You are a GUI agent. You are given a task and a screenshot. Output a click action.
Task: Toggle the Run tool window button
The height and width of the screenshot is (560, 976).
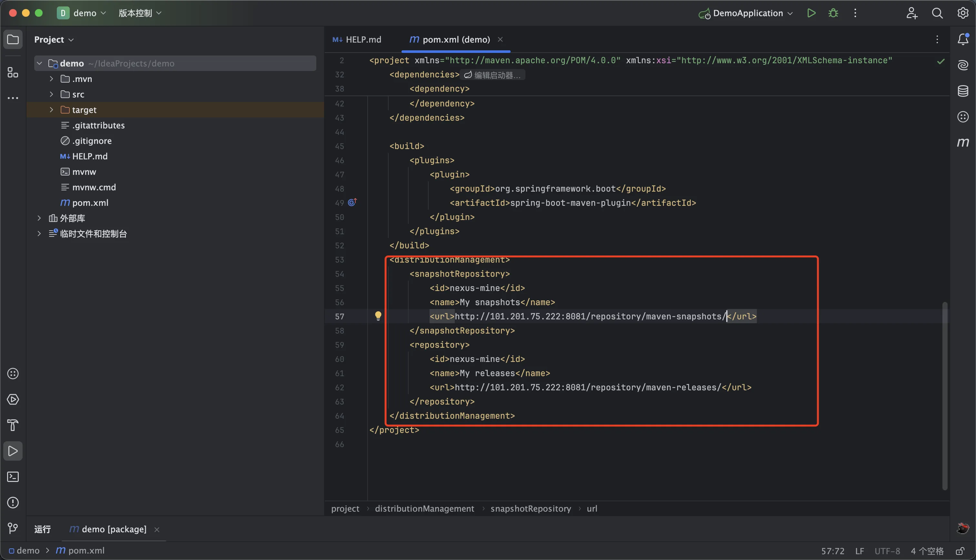(x=13, y=451)
